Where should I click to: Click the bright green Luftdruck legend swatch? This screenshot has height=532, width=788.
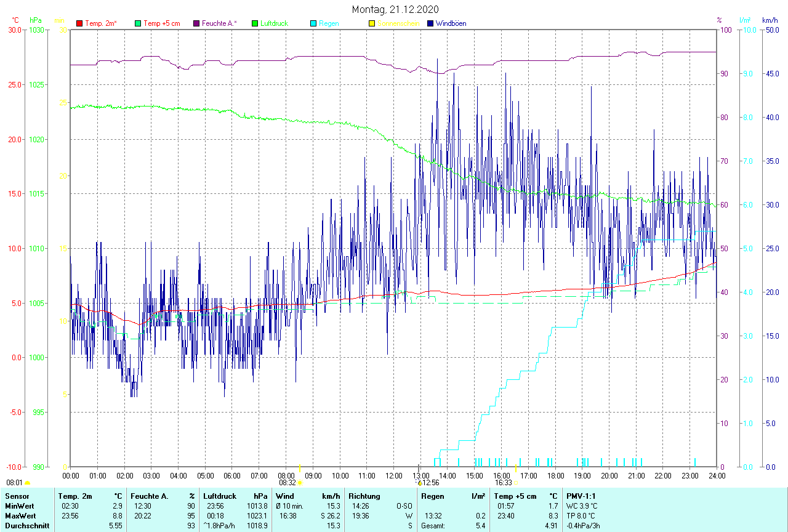(255, 23)
